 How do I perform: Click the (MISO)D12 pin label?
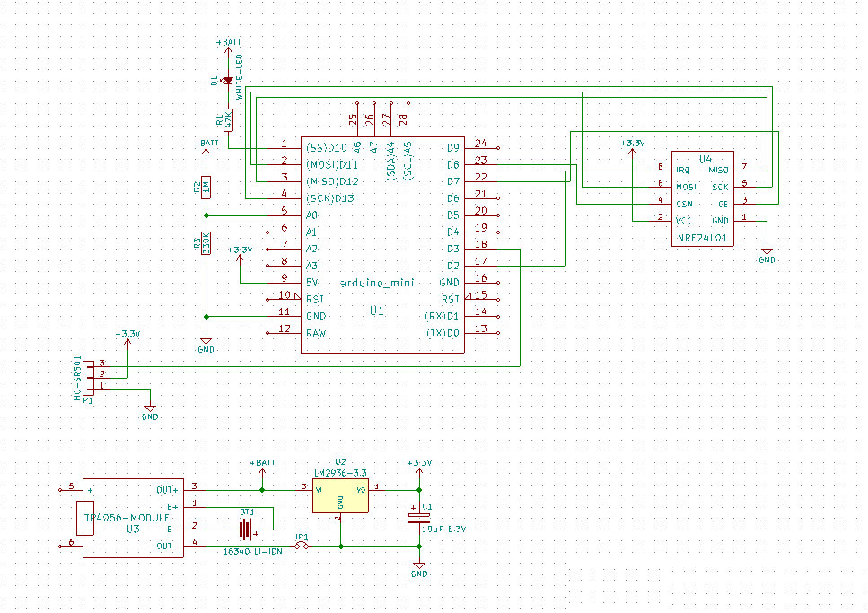point(332,181)
